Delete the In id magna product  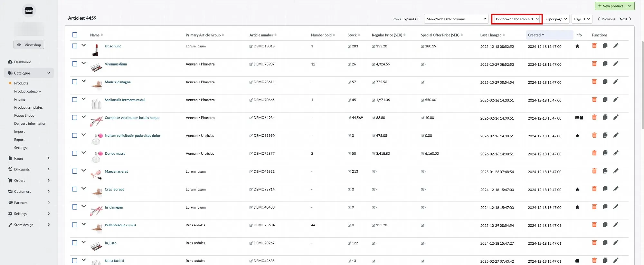594,207
